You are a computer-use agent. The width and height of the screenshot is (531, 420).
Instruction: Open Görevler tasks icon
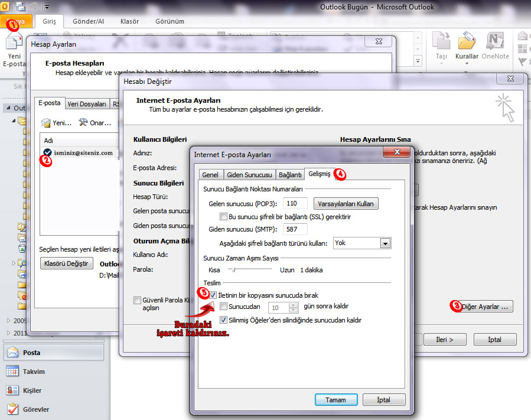click(x=12, y=409)
